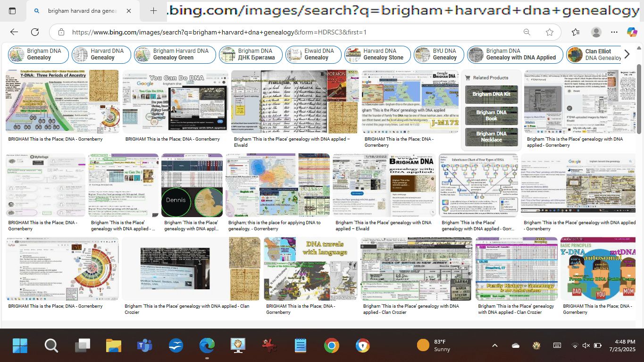Open the Copilot icon in Edge toolbar

point(632,32)
